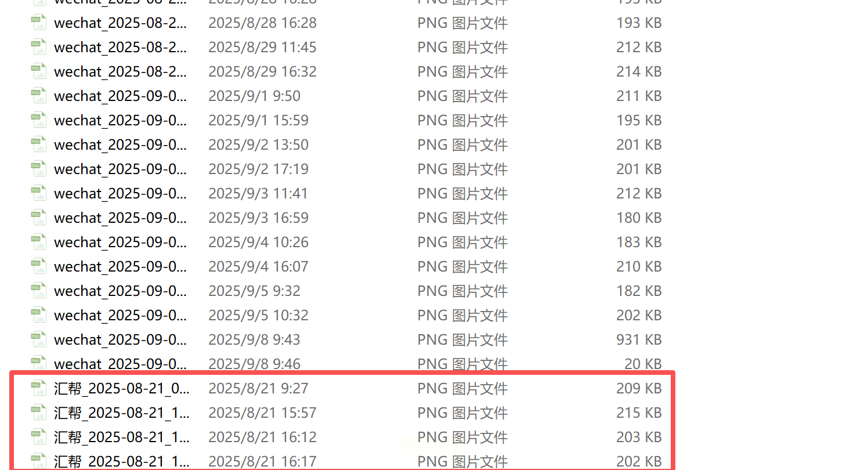
Task: Select wechat file name modified 2025/9/2 13:50
Action: [121, 144]
